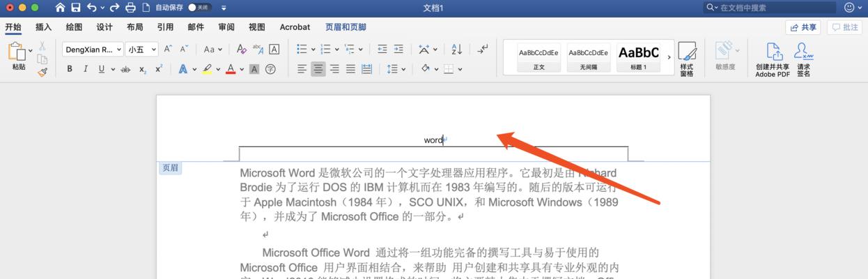Click 创建并共享 Adobe PDF button
Viewport: 868px width, 279px height.
[773, 59]
